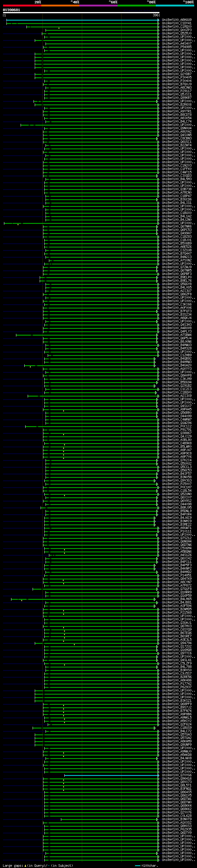The height and width of the screenshot is (868, 197).
Task: Click the UniRef100_P0C1I2 label
Action: [177, 426]
